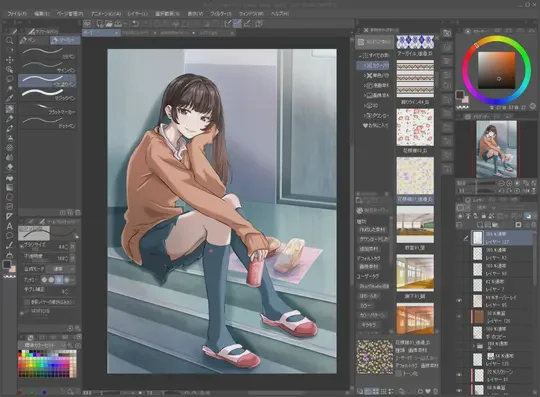Toggle visibility of レイヤー 126 multiply layer

459,317
